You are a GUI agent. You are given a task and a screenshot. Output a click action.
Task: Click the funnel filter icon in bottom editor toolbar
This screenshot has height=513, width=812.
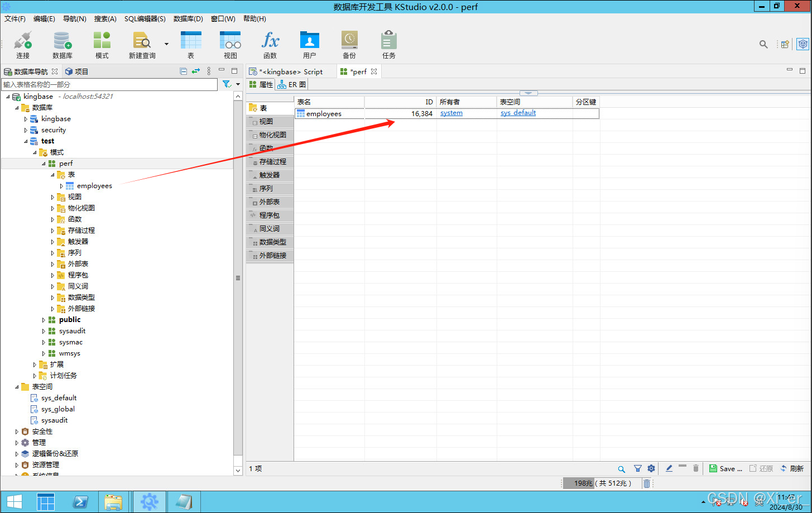(637, 469)
